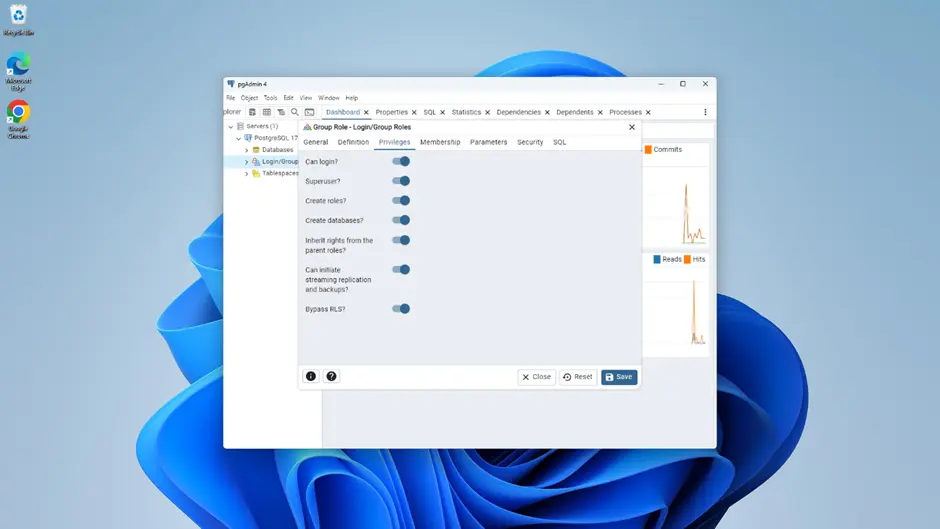This screenshot has height=529, width=940.
Task: Click the Query Tool toolbar icon
Action: click(252, 112)
